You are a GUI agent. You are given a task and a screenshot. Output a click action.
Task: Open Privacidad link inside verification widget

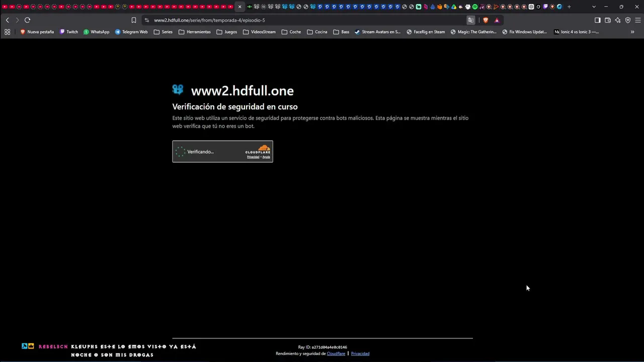pos(253,157)
